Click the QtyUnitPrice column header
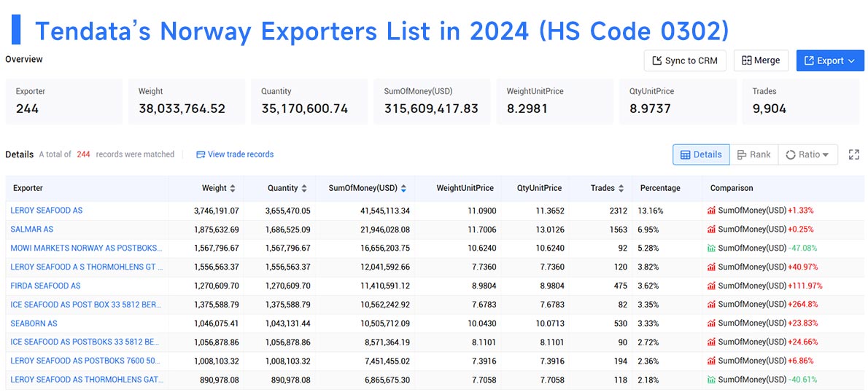 539,188
